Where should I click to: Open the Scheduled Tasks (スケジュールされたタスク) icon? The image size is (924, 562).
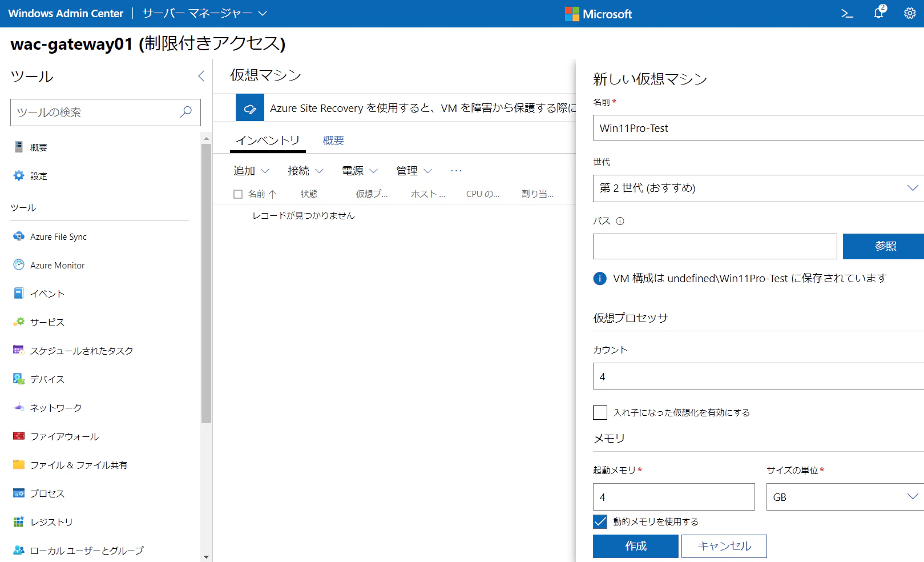pyautogui.click(x=19, y=351)
